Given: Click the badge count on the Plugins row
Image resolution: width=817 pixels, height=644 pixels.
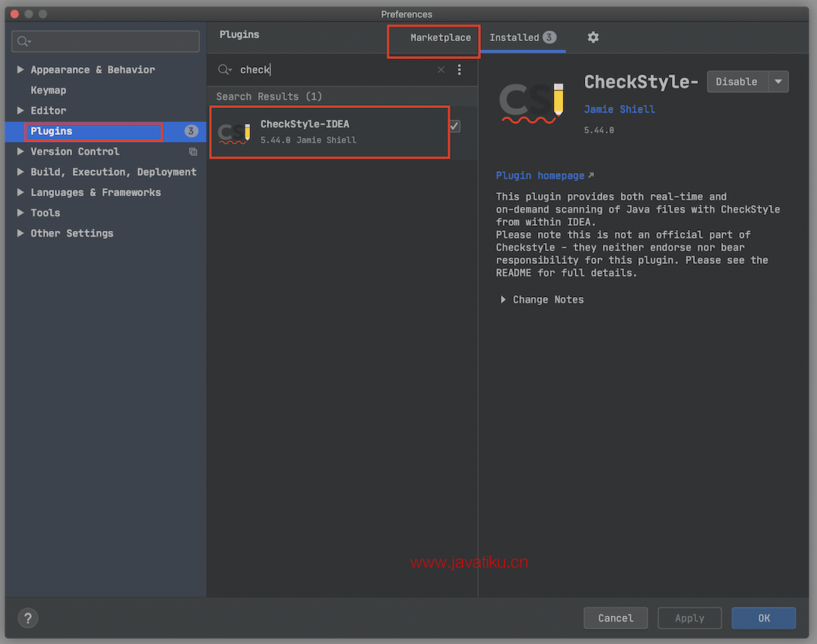Looking at the screenshot, I should [190, 131].
